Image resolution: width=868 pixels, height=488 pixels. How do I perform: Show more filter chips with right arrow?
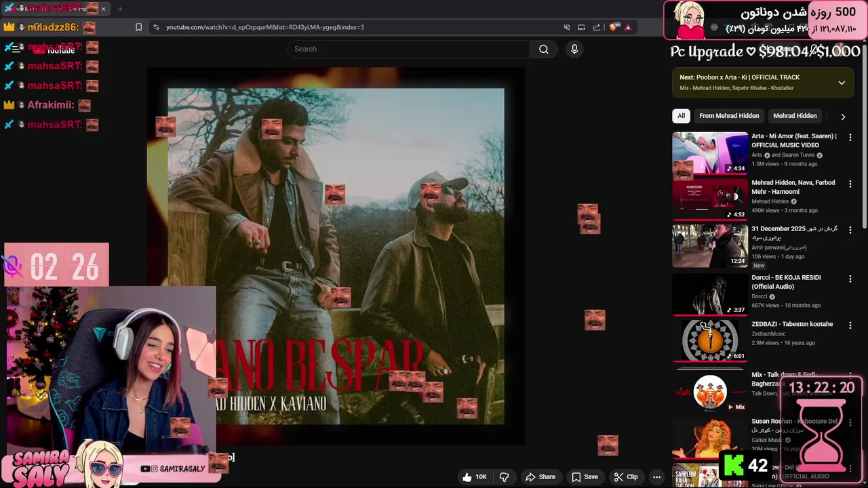[x=843, y=117]
